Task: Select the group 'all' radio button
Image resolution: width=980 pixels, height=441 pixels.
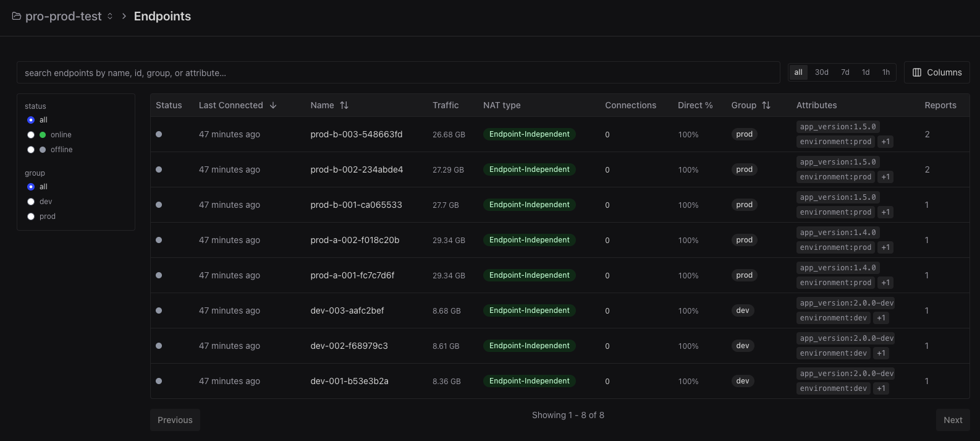Action: coord(31,187)
